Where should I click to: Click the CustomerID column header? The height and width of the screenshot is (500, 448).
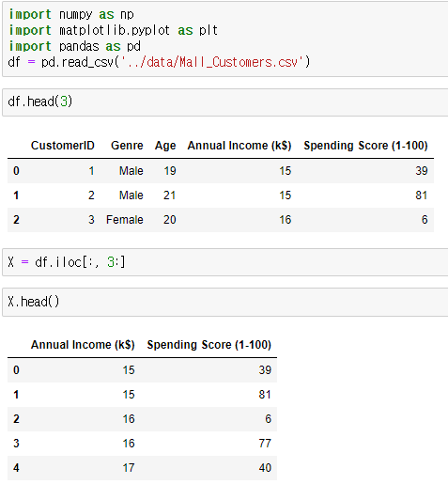(x=62, y=146)
